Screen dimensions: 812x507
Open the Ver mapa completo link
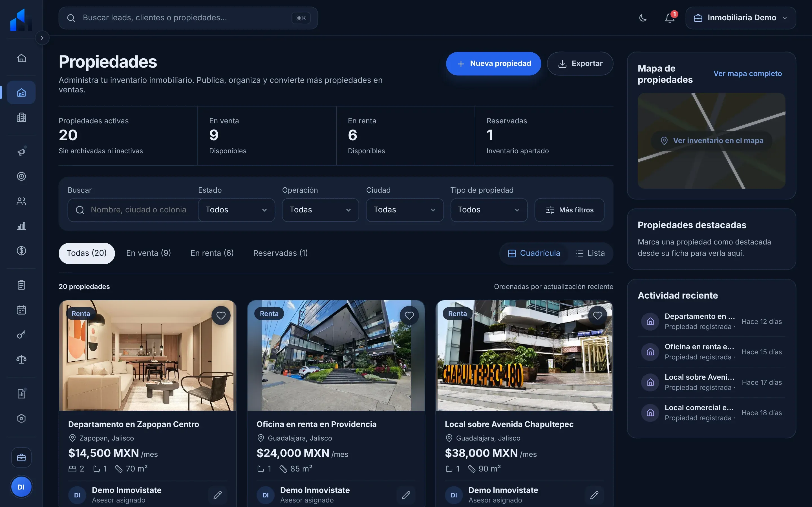pos(748,74)
